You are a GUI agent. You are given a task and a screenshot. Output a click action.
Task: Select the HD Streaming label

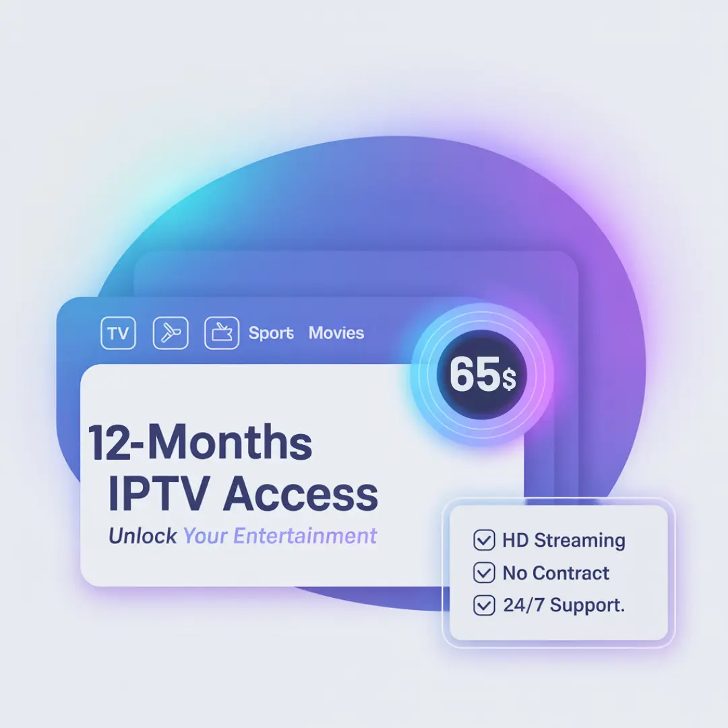point(564,541)
